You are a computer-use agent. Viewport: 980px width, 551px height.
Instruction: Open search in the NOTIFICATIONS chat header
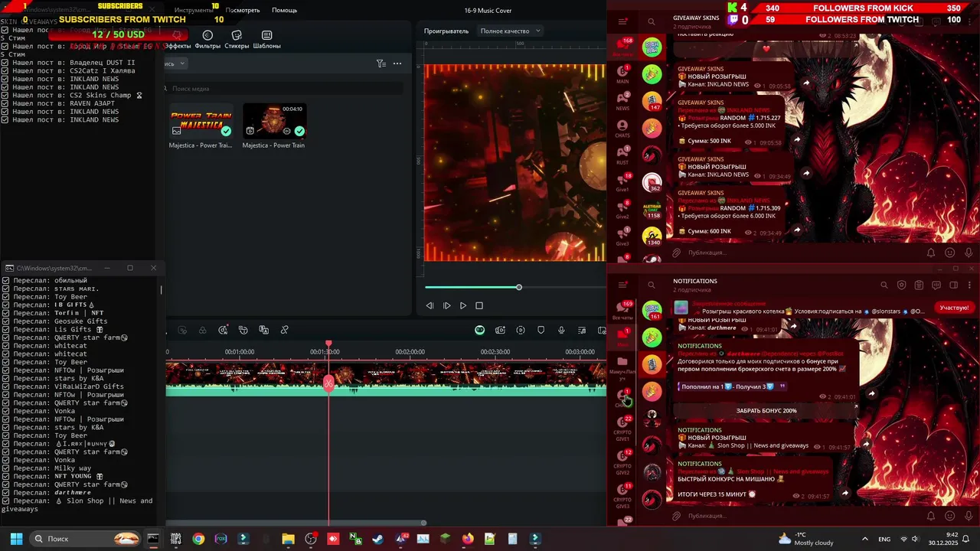click(884, 285)
